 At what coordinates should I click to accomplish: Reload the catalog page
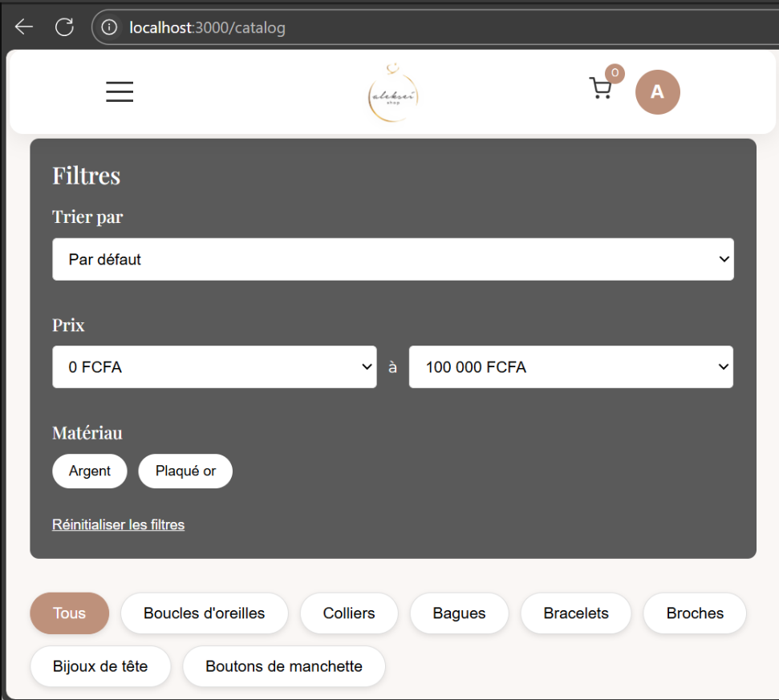click(x=64, y=27)
